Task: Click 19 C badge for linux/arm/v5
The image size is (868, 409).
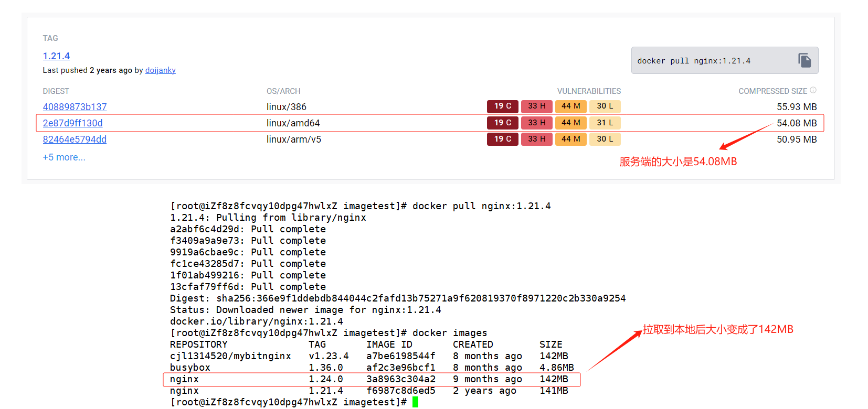Action: coord(503,139)
